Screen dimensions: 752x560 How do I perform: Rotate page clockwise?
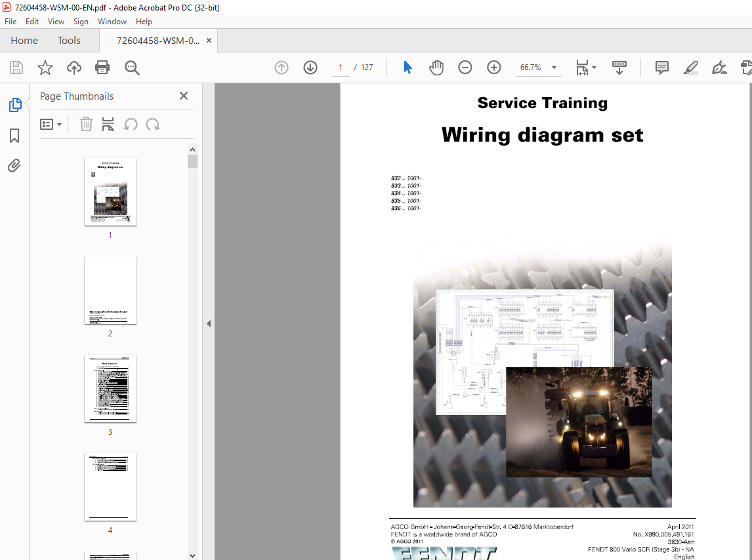[x=153, y=125]
